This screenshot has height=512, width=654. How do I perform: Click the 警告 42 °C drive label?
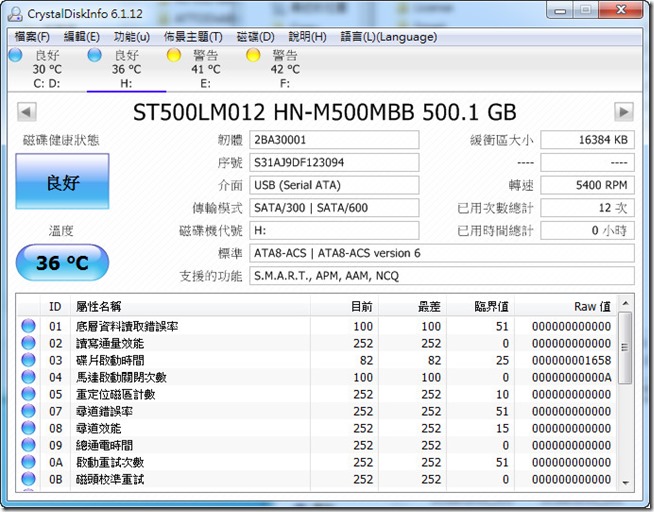285,62
